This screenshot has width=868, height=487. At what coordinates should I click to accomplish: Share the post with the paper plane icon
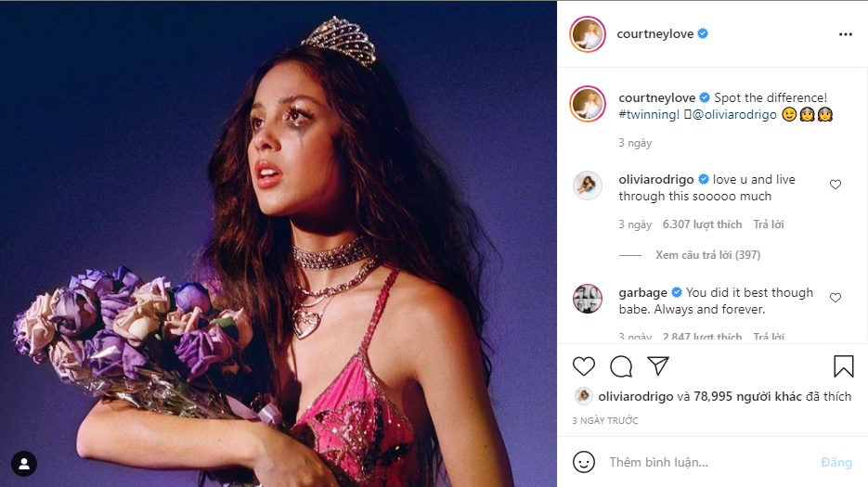click(657, 365)
